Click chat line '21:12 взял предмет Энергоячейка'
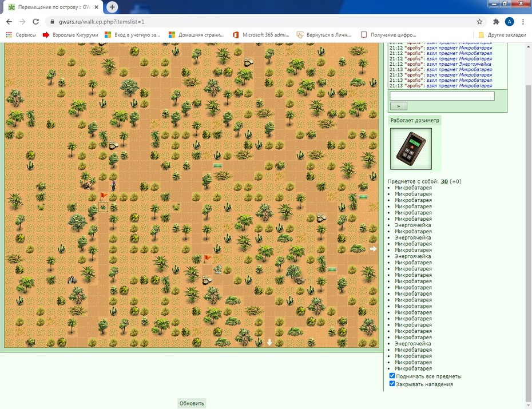The height and width of the screenshot is (409, 532). tap(440, 64)
